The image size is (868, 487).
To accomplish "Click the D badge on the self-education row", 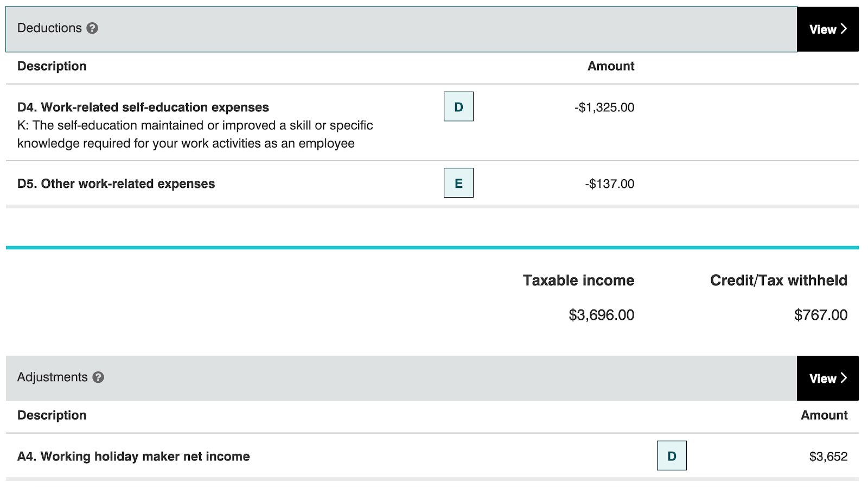I will tap(458, 106).
